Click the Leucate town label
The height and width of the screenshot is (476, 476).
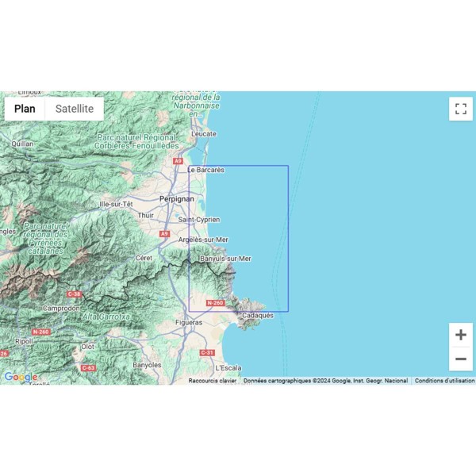(x=204, y=134)
